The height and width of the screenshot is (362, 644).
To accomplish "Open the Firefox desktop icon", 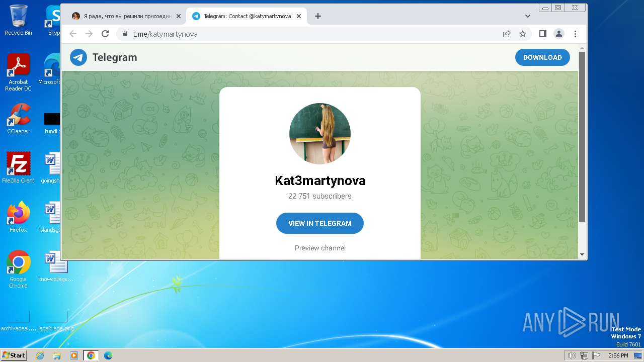I will coord(18,217).
